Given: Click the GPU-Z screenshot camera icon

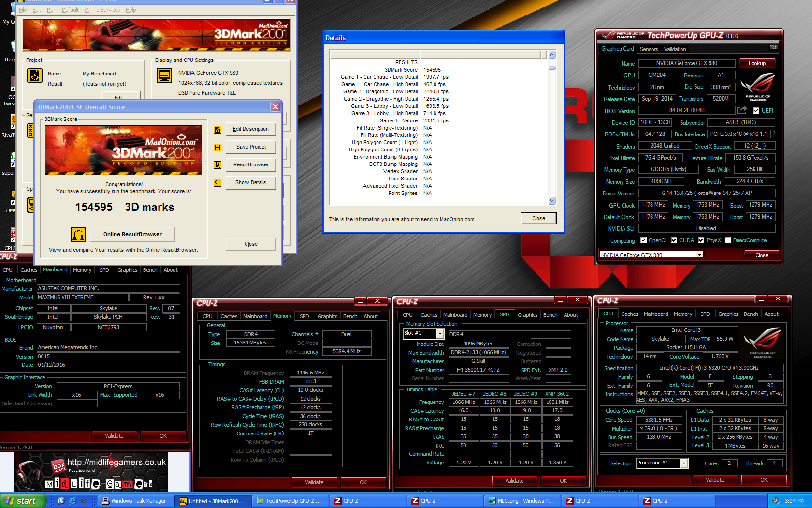Looking at the screenshot, I should click(774, 47).
